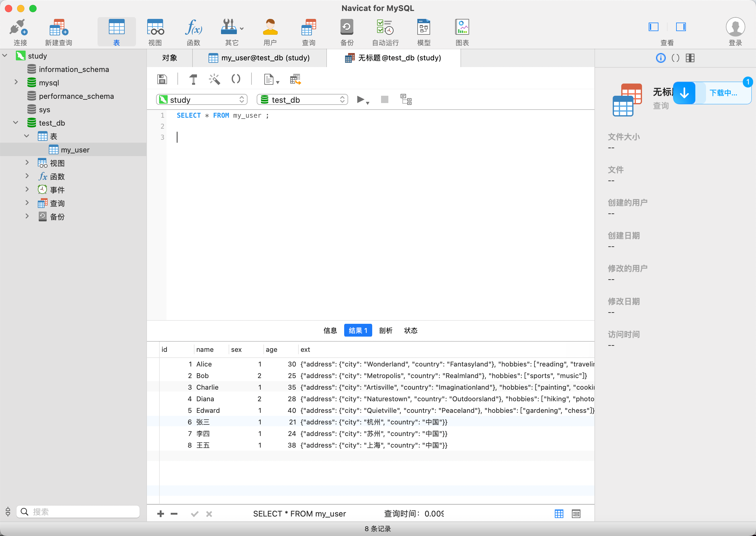Viewport: 756px width, 536px height.
Task: Click the New Query toolbar icon
Action: (x=59, y=32)
